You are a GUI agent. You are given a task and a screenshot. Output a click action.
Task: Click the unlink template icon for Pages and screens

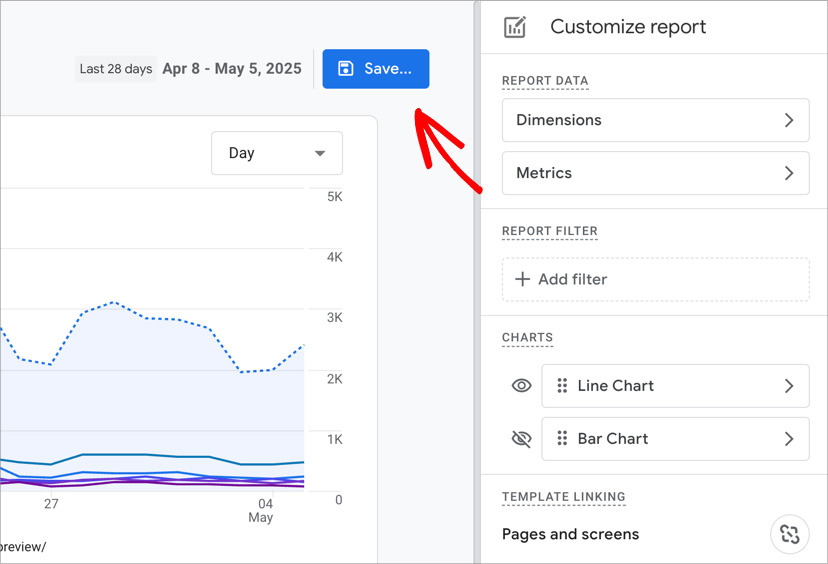click(789, 534)
